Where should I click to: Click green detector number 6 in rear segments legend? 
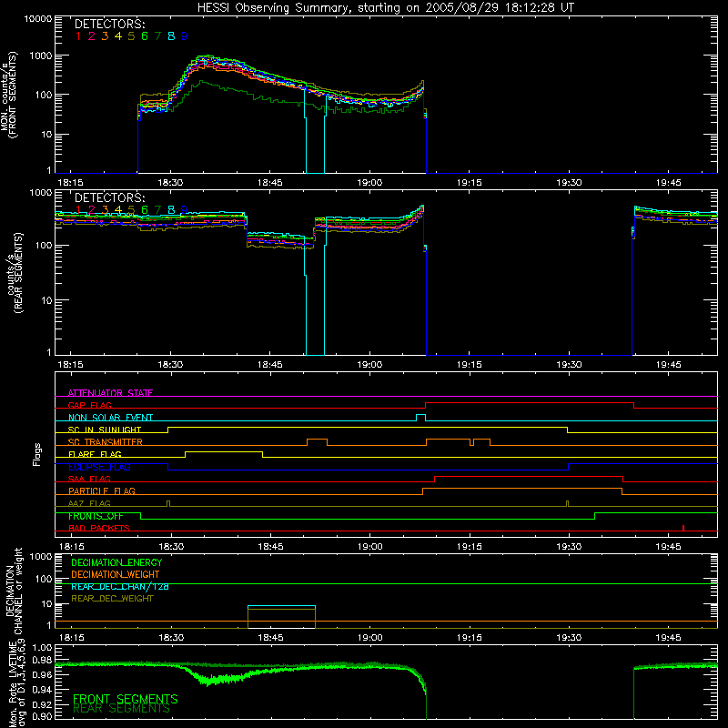(145, 210)
